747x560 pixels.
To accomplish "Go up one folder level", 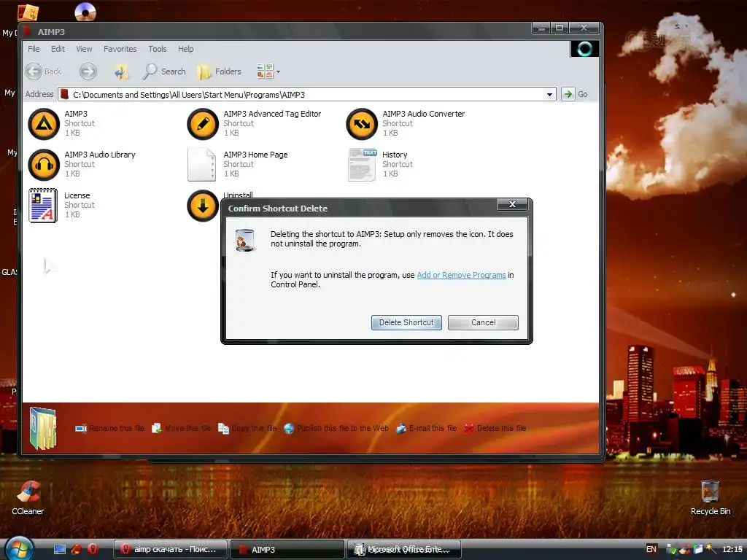I will pyautogui.click(x=122, y=71).
